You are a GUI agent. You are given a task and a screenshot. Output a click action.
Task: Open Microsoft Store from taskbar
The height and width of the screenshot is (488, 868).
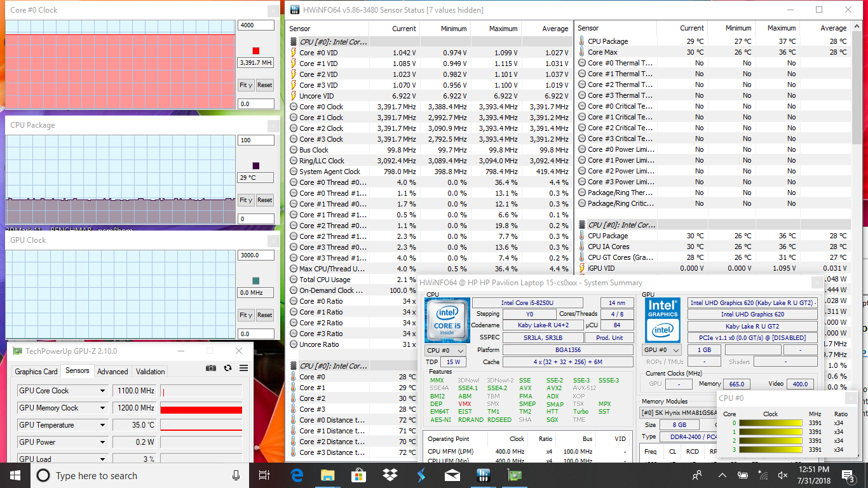358,475
